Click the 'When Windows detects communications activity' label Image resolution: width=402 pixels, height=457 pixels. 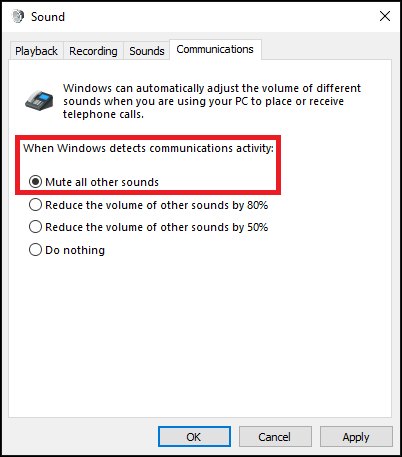pyautogui.click(x=148, y=148)
